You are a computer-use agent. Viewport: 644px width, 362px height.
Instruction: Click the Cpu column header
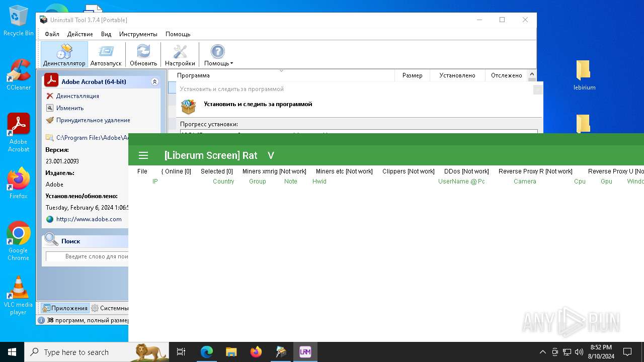pos(580,182)
